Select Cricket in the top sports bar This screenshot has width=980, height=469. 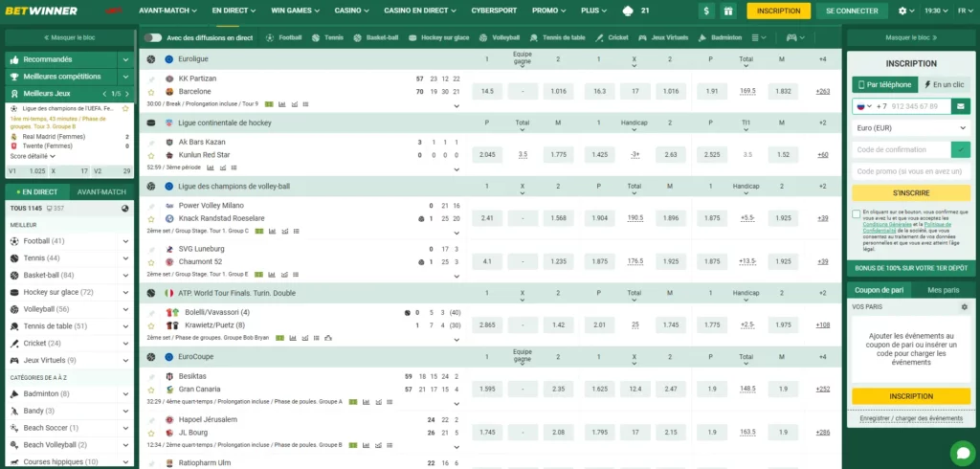coord(612,37)
